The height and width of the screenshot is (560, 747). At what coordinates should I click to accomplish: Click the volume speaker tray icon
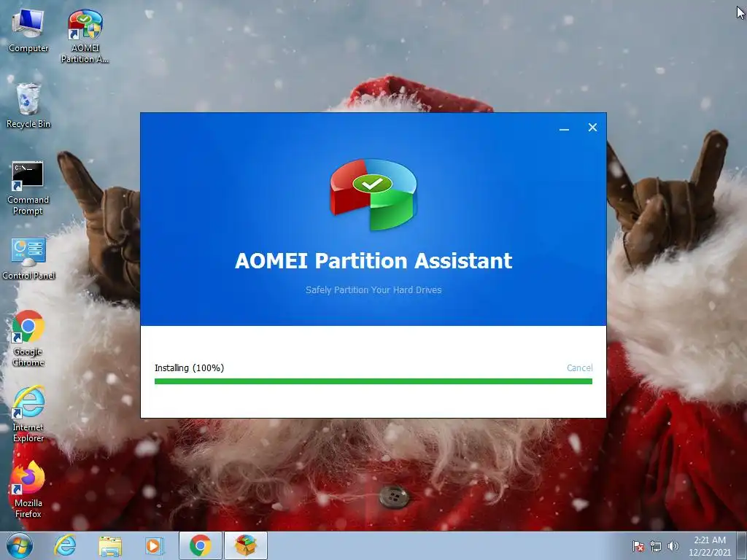coord(673,546)
